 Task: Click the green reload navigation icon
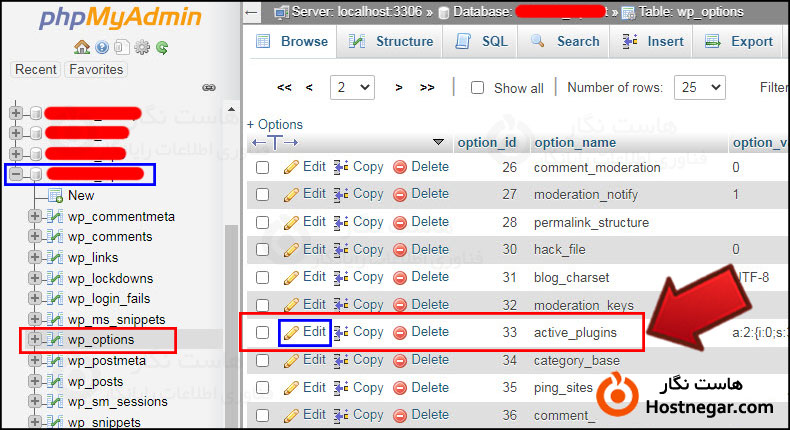click(x=161, y=47)
